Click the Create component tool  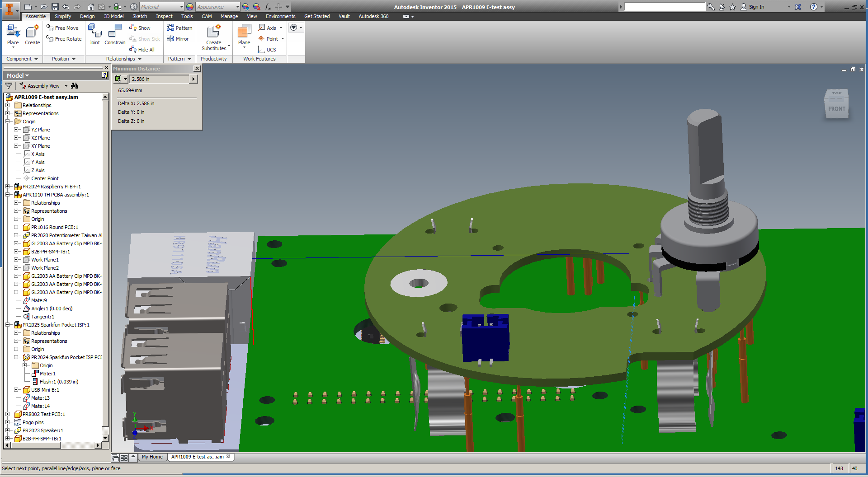coord(32,35)
